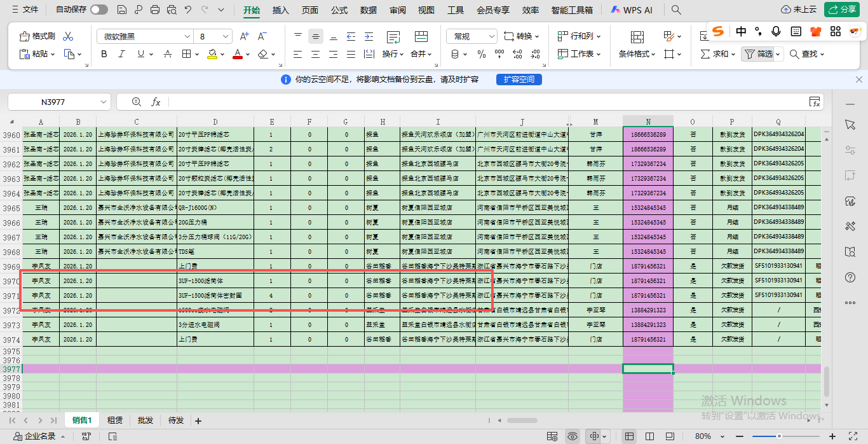Screen dimensions: 868x444
Task: Toggle the AutoSave (自动保存) switch
Action: point(98,10)
